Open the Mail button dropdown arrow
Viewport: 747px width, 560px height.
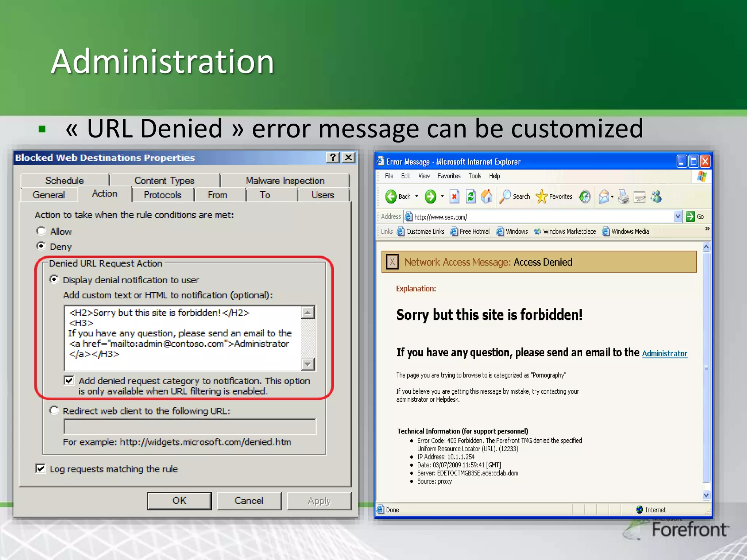click(x=612, y=197)
